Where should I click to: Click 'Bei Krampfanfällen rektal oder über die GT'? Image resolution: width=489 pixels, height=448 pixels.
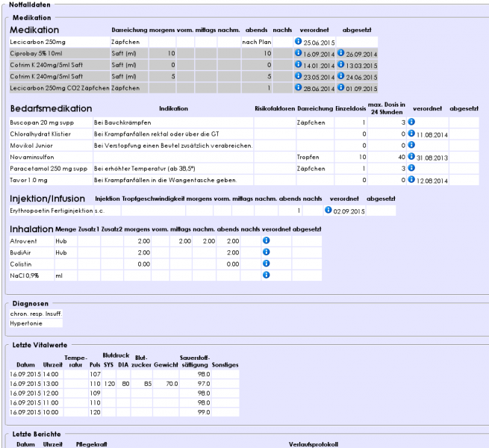[x=157, y=134]
